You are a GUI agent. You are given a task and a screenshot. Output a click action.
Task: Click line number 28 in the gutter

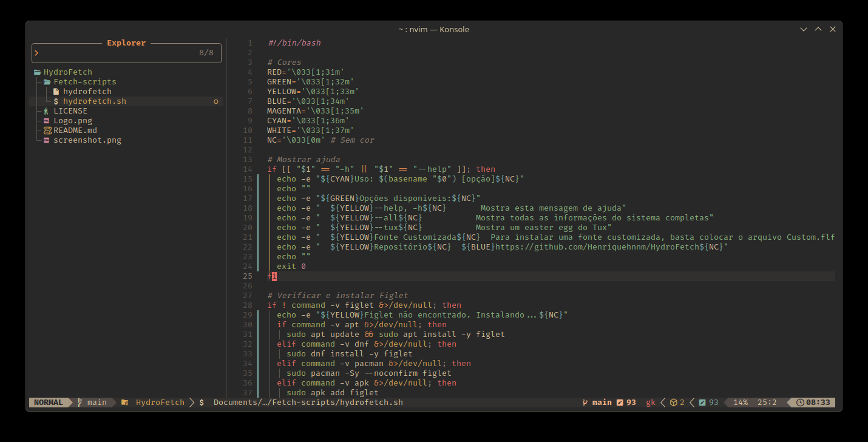pos(248,305)
